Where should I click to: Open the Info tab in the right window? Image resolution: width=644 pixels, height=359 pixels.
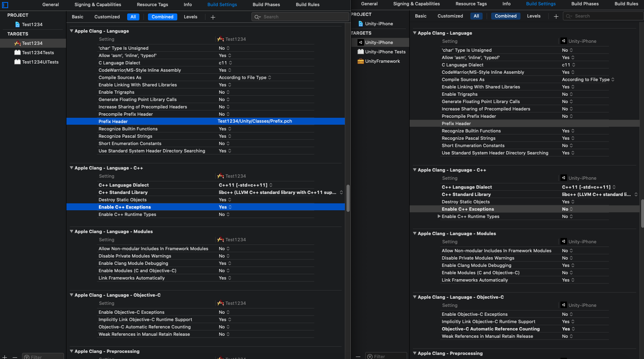click(x=506, y=4)
